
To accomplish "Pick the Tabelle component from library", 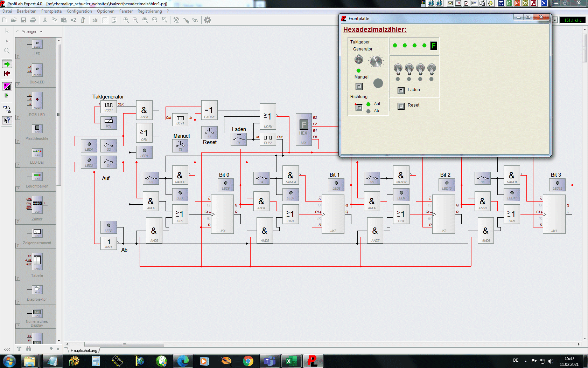I will click(x=37, y=265).
